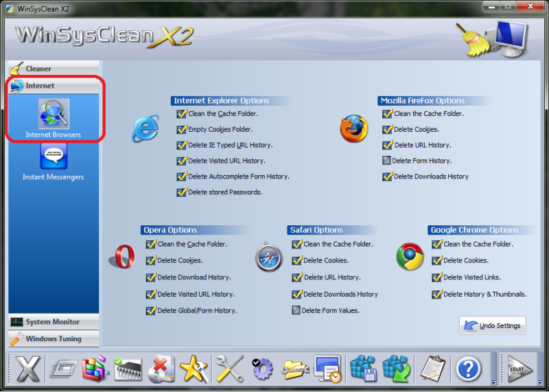Enable Safari Delete Form Values checkbox
Image resolution: width=549 pixels, height=392 pixels.
coord(296,310)
